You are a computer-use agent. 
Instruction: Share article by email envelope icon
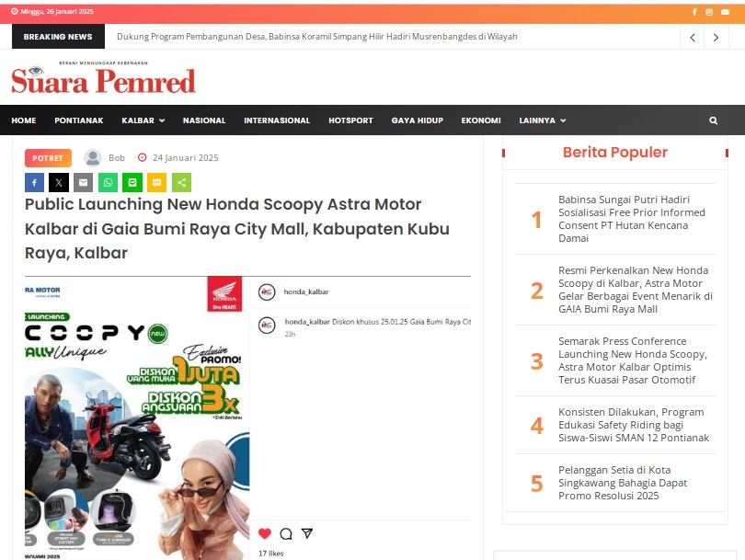pyautogui.click(x=83, y=182)
